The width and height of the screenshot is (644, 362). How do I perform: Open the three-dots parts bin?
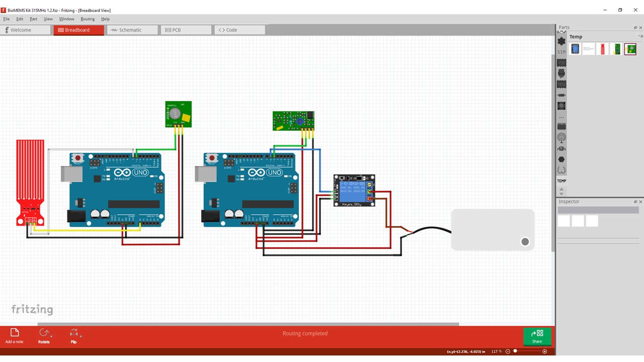(x=561, y=117)
